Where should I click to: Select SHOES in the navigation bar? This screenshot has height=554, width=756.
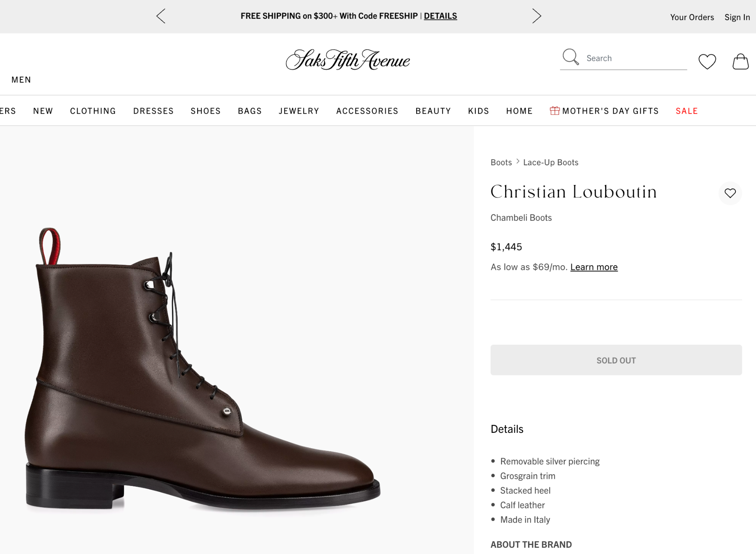click(205, 111)
